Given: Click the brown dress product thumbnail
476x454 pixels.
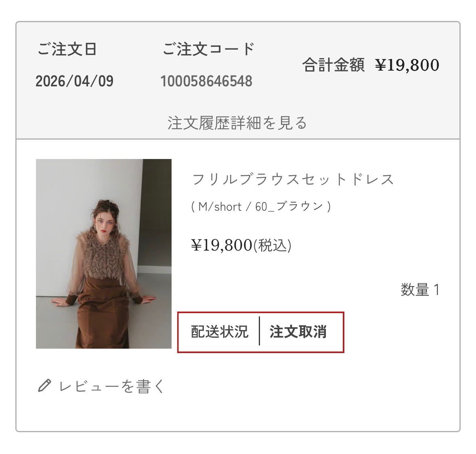Looking at the screenshot, I should (x=103, y=254).
